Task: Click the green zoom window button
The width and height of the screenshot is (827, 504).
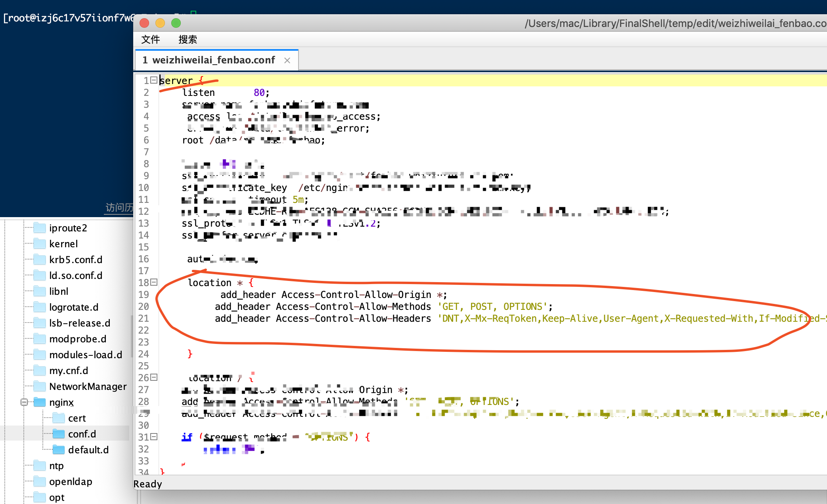Action: click(x=176, y=23)
